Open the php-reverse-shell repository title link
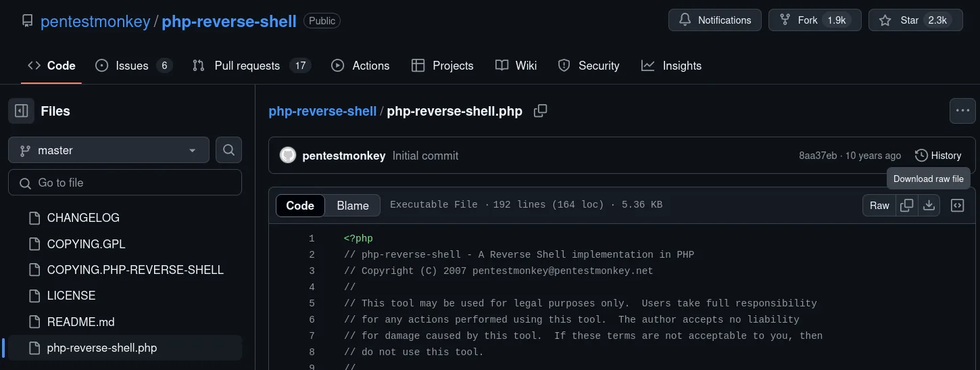 (230, 21)
